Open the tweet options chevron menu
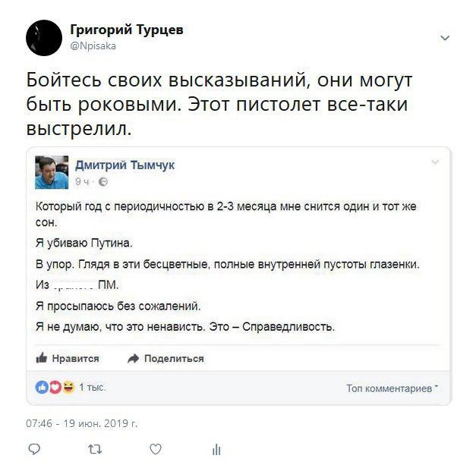Viewport: 476px width, 465px height. point(445,38)
